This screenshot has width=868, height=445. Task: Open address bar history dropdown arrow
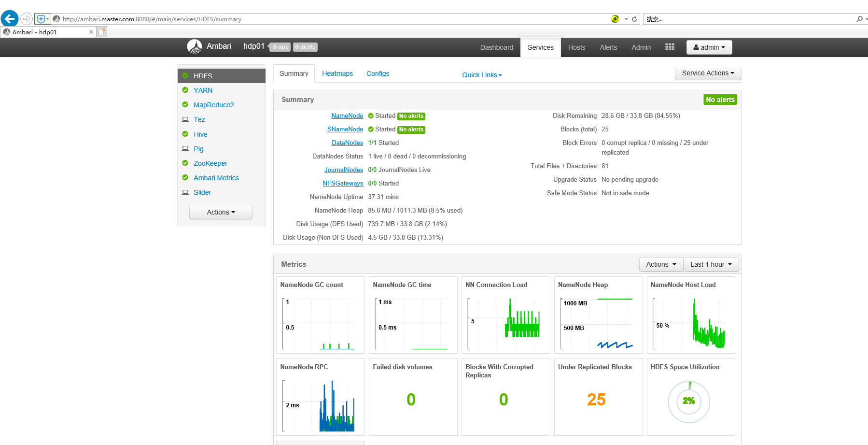(x=626, y=19)
